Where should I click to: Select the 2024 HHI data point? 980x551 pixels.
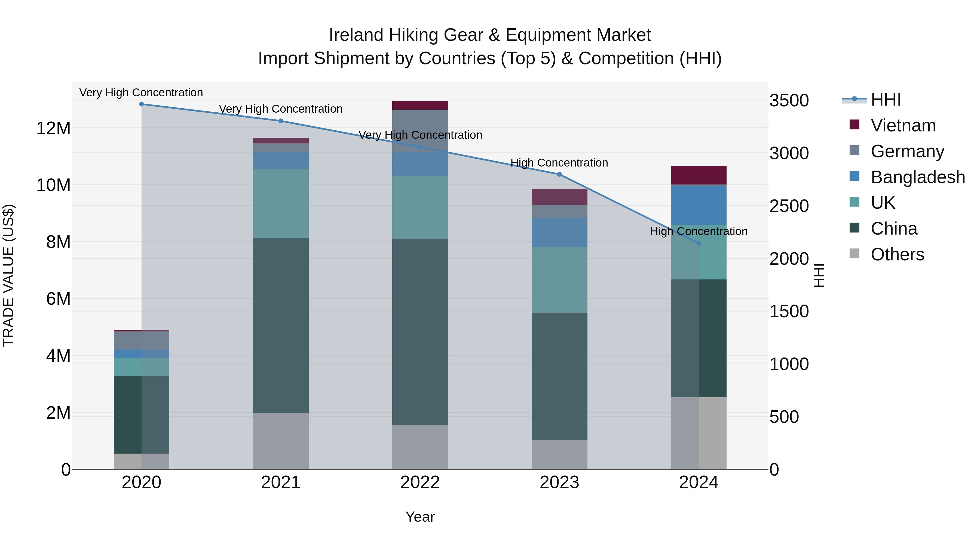(699, 243)
